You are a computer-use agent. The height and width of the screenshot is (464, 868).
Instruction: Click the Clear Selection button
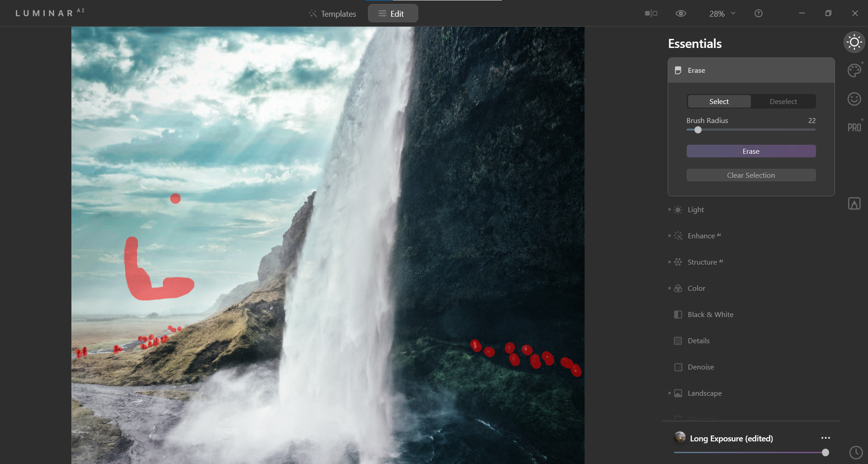coord(751,175)
